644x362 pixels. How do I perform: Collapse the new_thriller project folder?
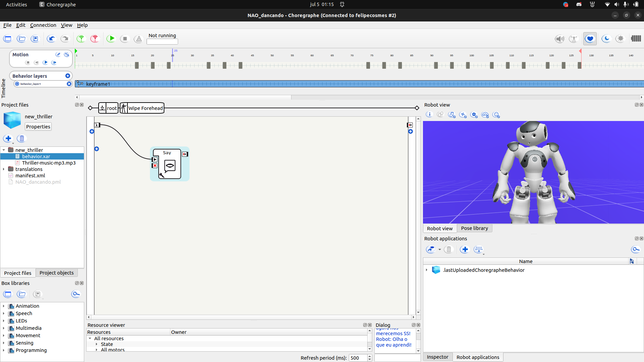coord(4,150)
